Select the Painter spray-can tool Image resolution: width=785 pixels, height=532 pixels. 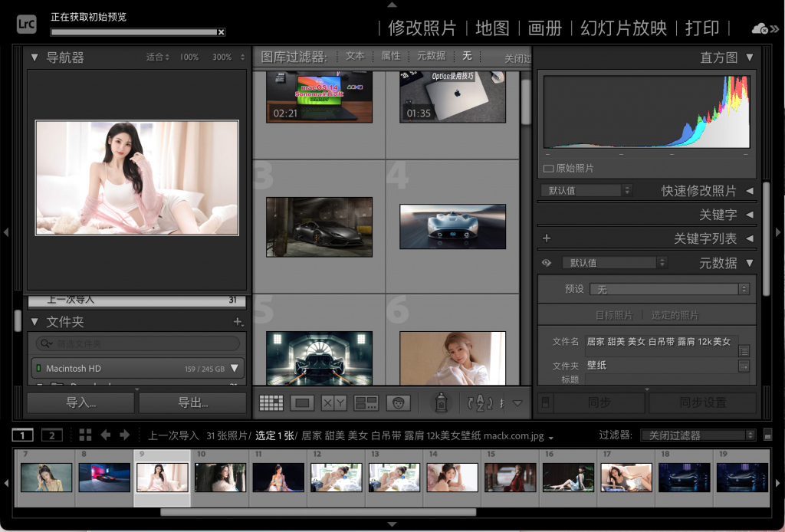coord(441,402)
